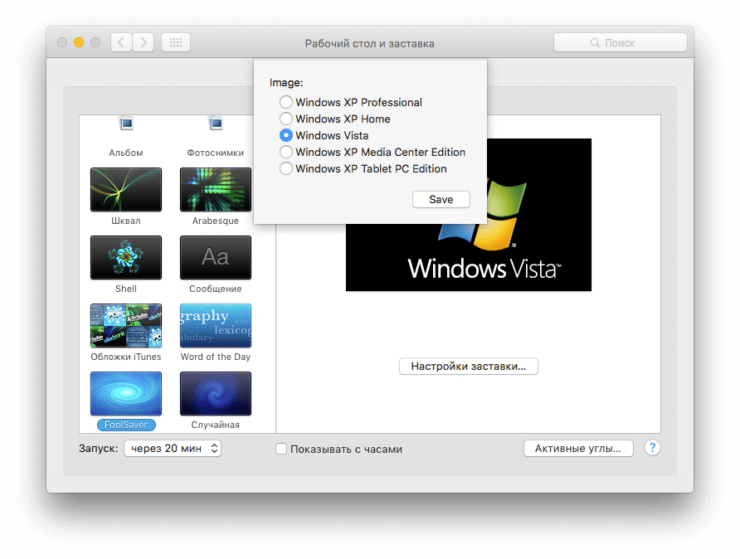The height and width of the screenshot is (559, 740).
Task: Show all preferences grid button
Action: 176,42
